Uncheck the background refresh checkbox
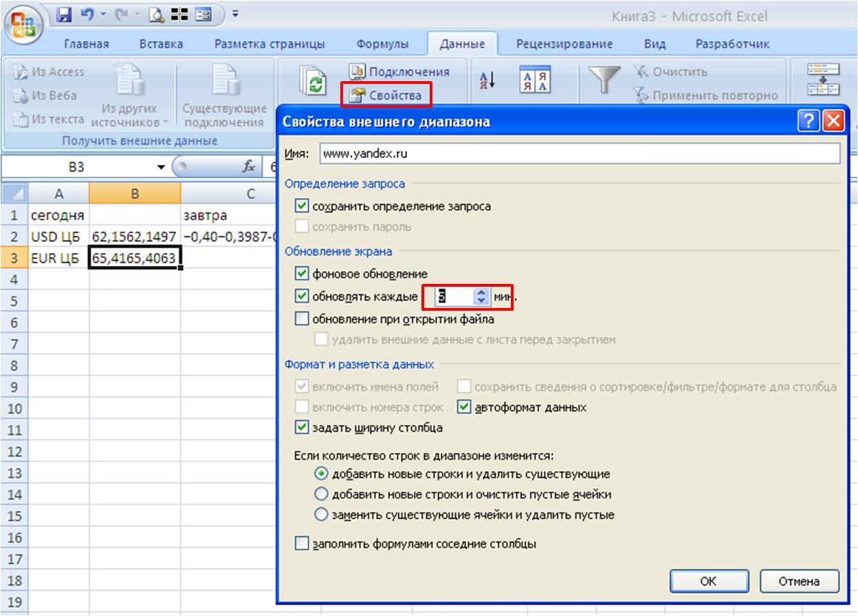 [302, 274]
